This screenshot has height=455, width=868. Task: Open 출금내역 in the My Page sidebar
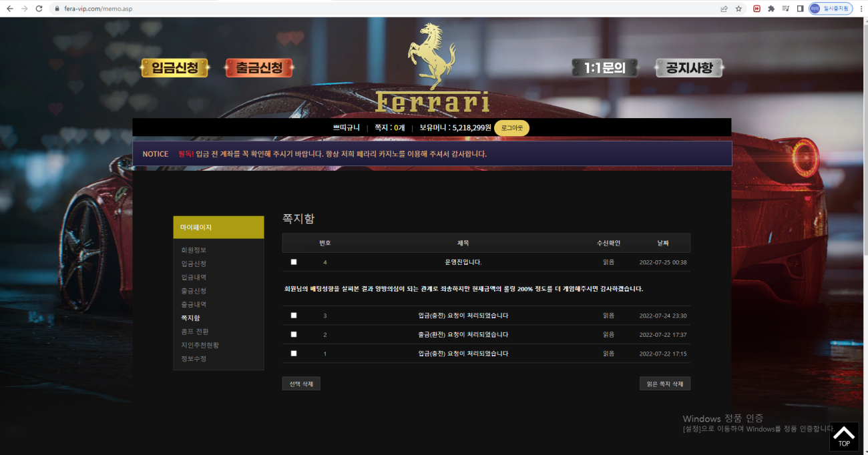pos(194,304)
